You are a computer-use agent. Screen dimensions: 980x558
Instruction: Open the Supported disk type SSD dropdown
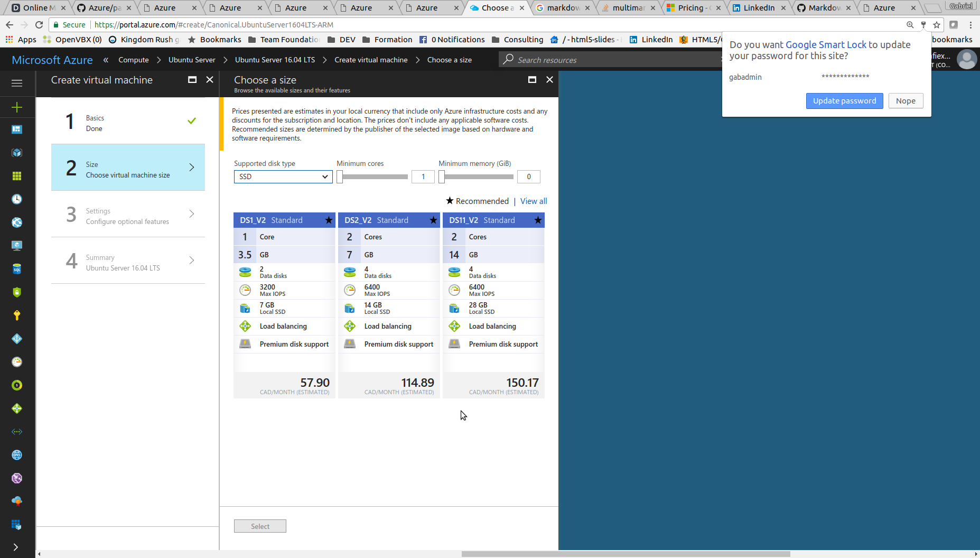(x=283, y=177)
